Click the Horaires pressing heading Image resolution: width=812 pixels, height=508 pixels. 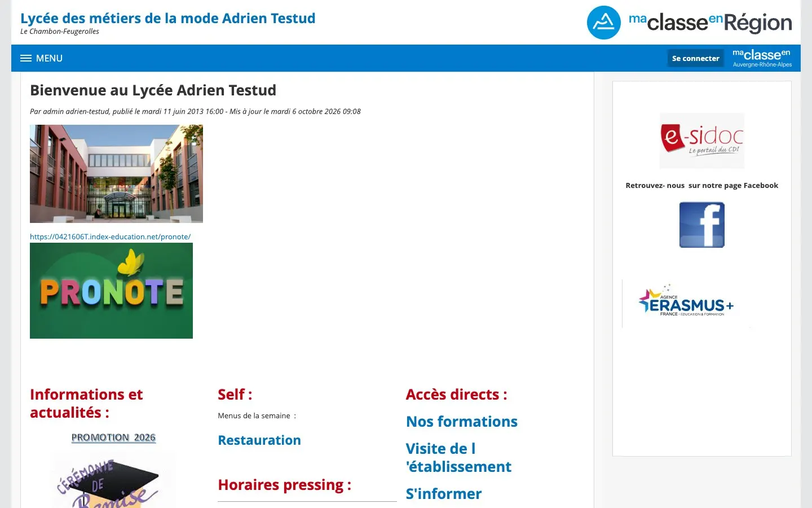(284, 485)
